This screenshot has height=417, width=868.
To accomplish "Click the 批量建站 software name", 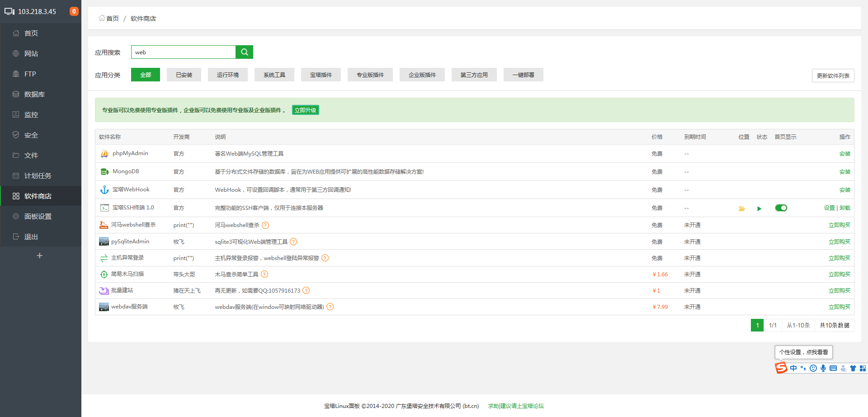I will point(122,290).
